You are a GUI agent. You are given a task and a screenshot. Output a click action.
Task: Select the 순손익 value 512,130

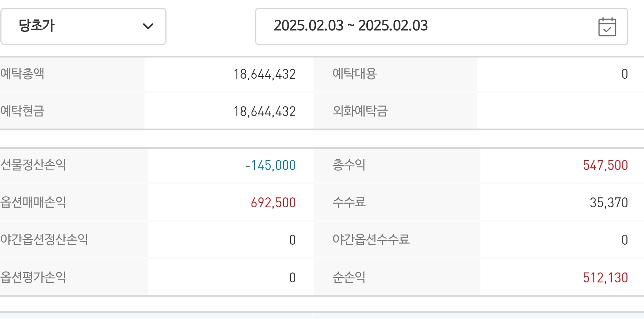[605, 278]
